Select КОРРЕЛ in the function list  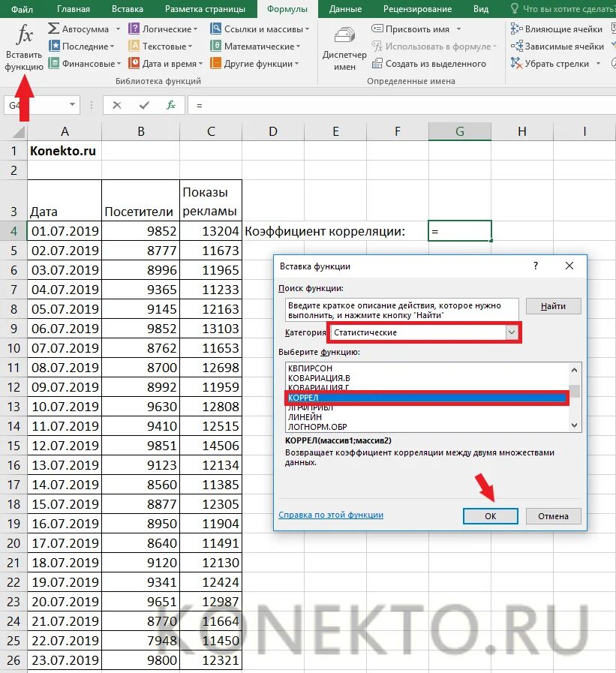click(427, 398)
